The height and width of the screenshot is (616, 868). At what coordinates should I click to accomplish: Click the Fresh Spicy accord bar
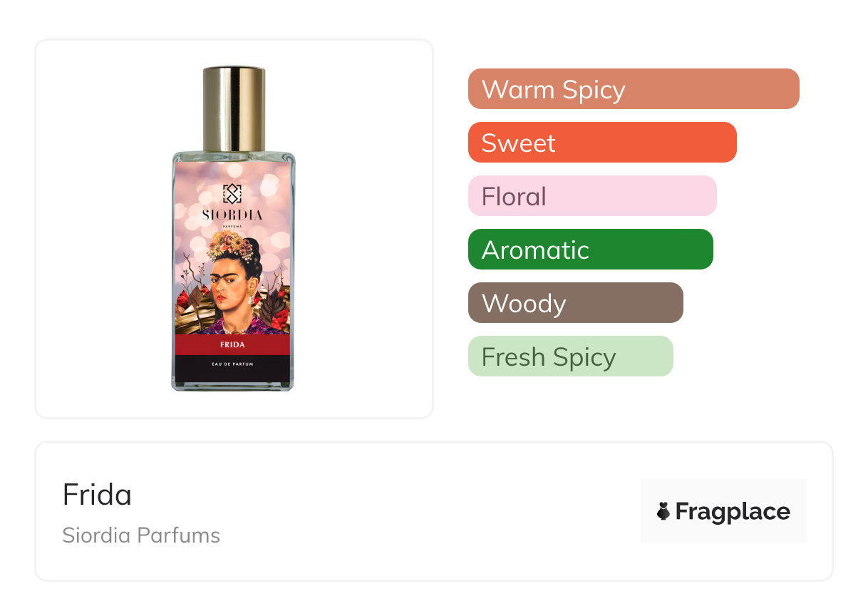tap(570, 356)
